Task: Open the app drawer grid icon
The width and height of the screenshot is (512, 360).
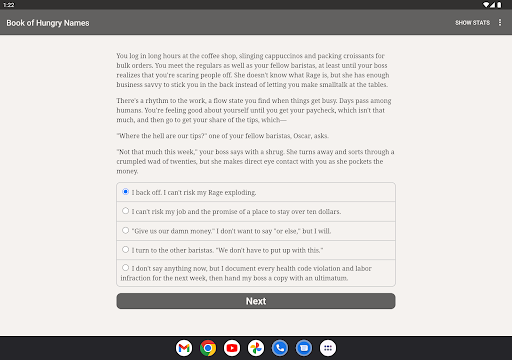Action: tap(328, 348)
